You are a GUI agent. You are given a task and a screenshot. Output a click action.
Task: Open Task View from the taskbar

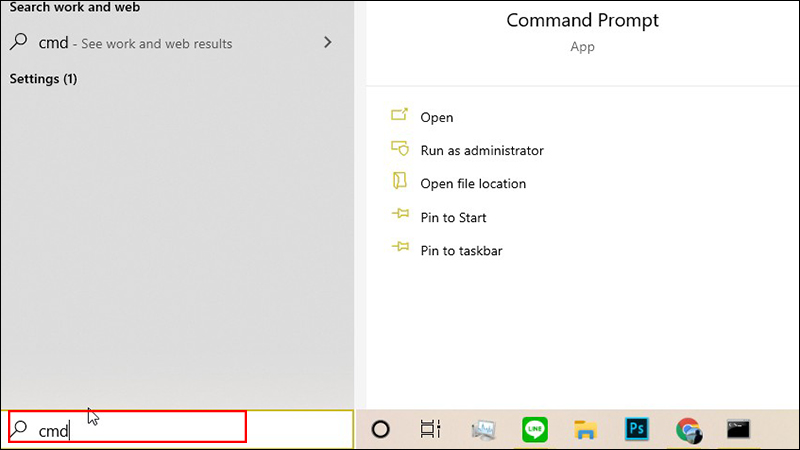pos(431,429)
